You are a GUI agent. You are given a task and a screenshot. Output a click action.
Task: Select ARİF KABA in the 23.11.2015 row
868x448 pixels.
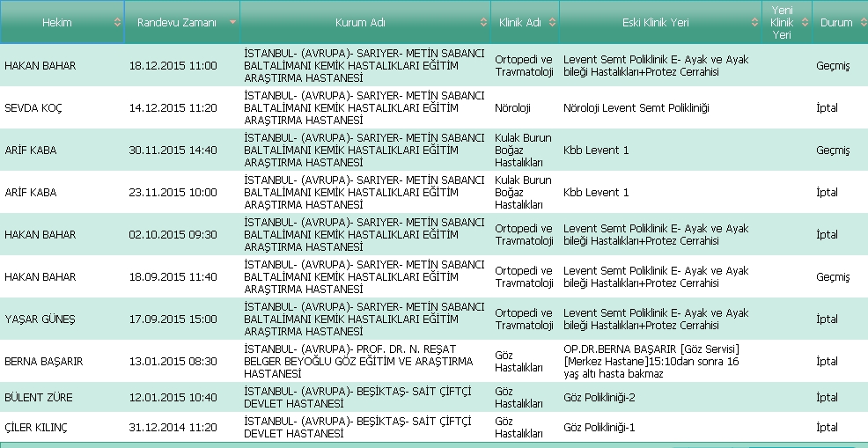point(31,192)
